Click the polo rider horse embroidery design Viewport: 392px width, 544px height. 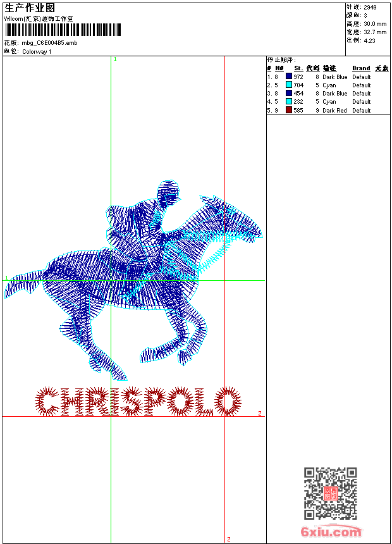coord(133,280)
